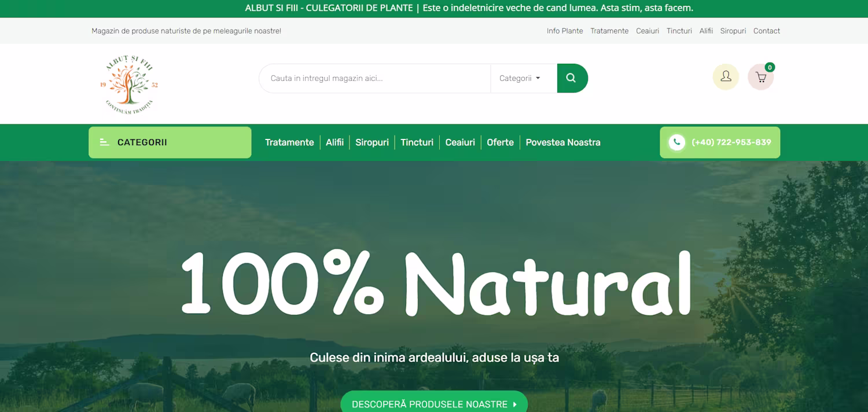
Task: Click the hamburger icon in CATEGORII
Action: (x=104, y=142)
